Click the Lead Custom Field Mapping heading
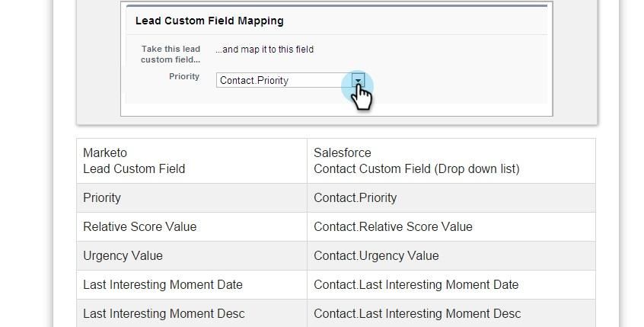This screenshot has height=327, width=644. [x=209, y=21]
